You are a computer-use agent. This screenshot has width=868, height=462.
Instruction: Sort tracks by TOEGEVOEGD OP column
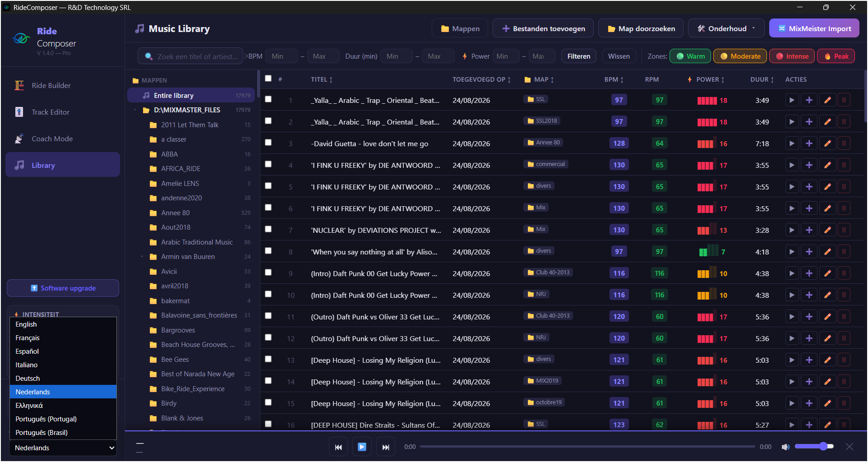pyautogui.click(x=481, y=79)
